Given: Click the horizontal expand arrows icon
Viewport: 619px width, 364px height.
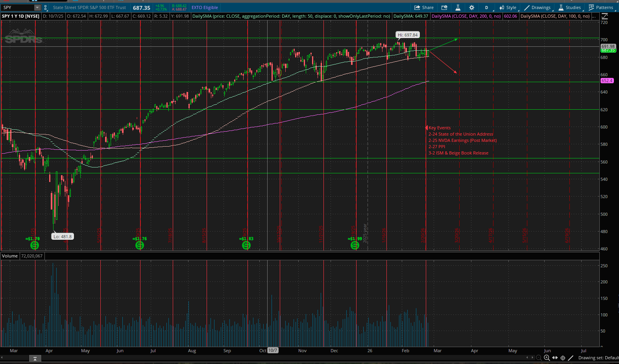Looking at the screenshot, I should [555, 358].
